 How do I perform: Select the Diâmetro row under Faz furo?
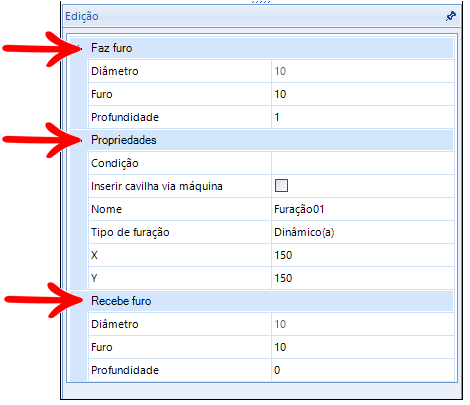click(x=271, y=71)
